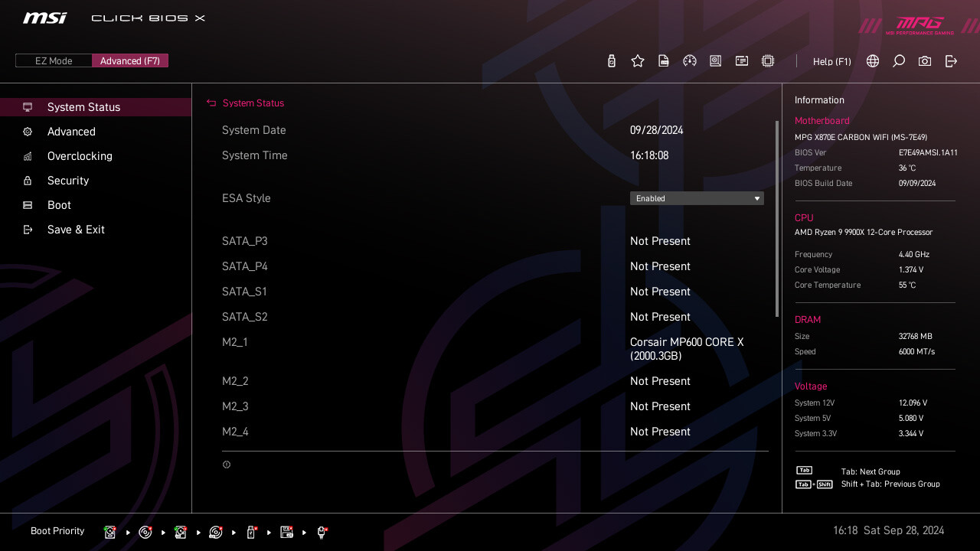Click back arrow beside System Status heading

coord(211,103)
